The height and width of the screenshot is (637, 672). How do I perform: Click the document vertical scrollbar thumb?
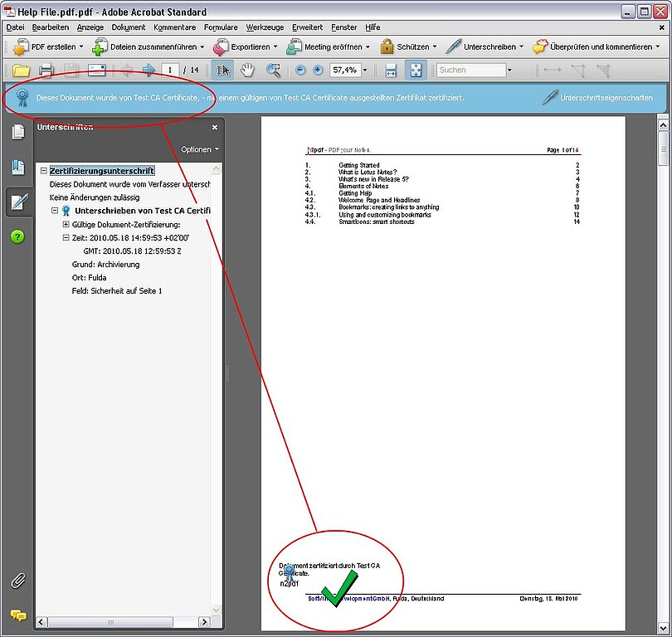click(663, 148)
